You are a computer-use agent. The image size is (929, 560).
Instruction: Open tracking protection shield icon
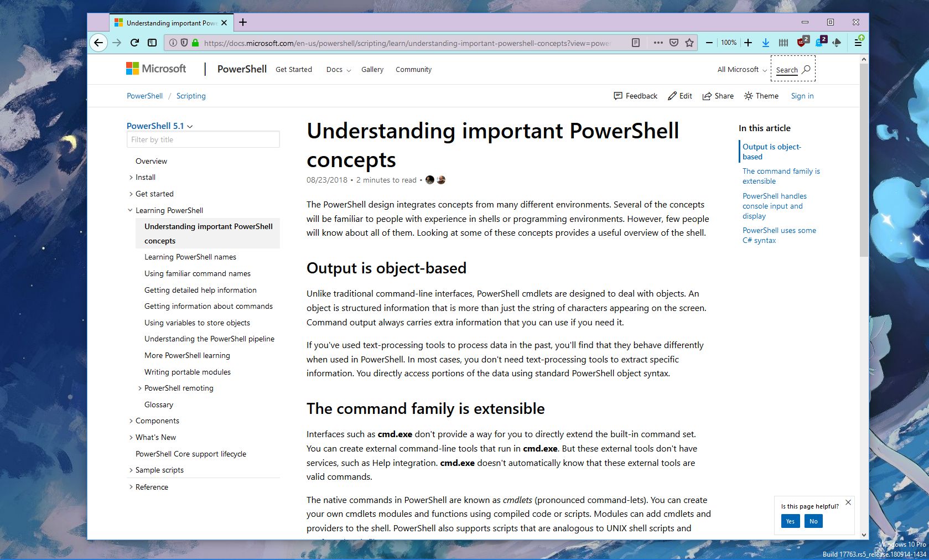[184, 43]
